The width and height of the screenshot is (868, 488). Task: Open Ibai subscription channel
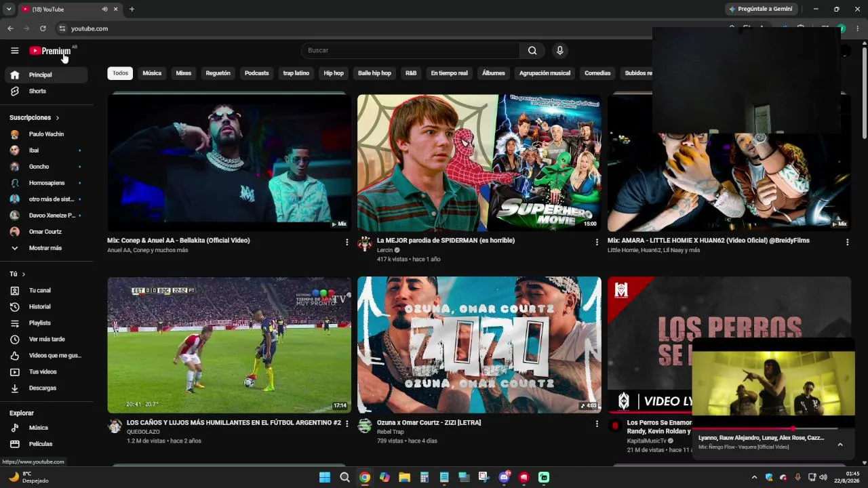tap(46, 150)
